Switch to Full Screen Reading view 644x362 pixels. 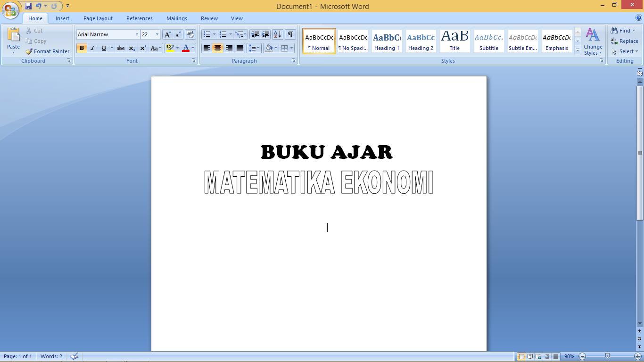point(530,356)
